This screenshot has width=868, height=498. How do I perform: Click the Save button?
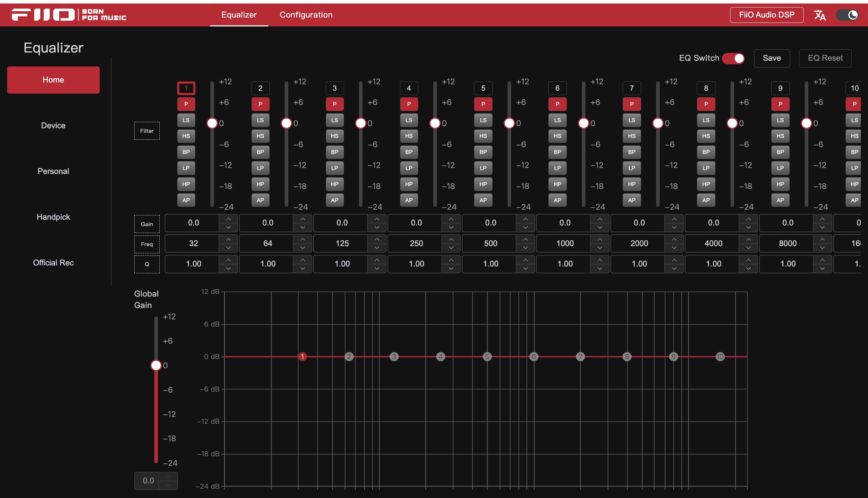[x=772, y=58]
